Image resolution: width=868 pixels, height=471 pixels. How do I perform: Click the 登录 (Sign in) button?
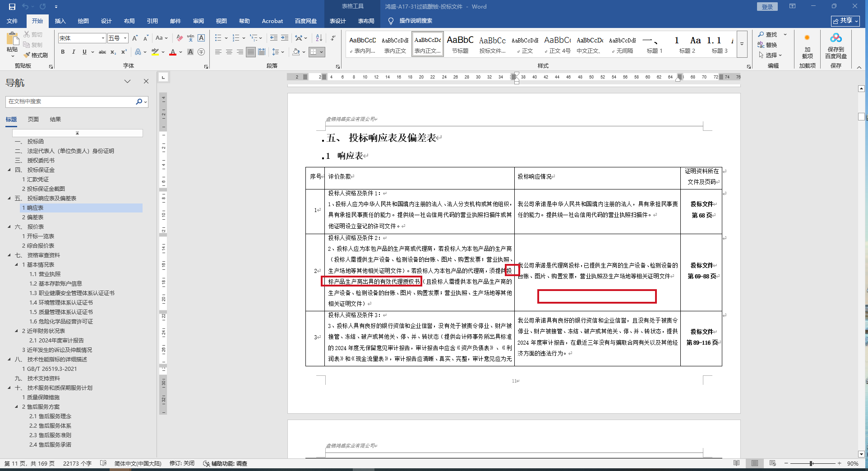767,7
